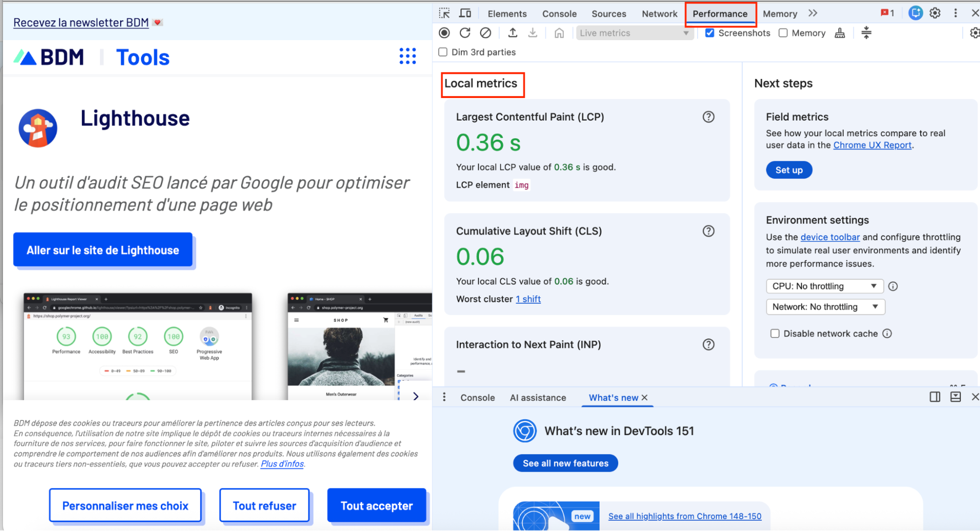Click the blue AI assistance icon in the top bar
The height and width of the screenshot is (531, 980).
[x=915, y=13]
